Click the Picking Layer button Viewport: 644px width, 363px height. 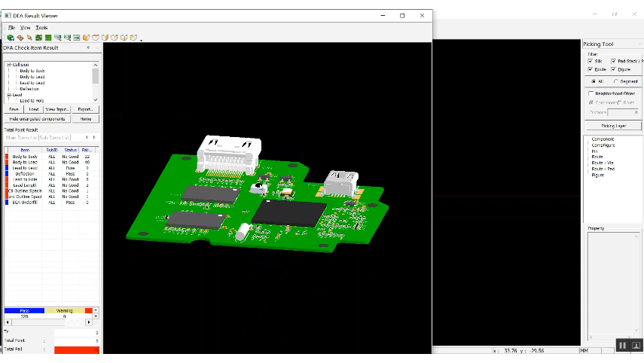tap(614, 126)
